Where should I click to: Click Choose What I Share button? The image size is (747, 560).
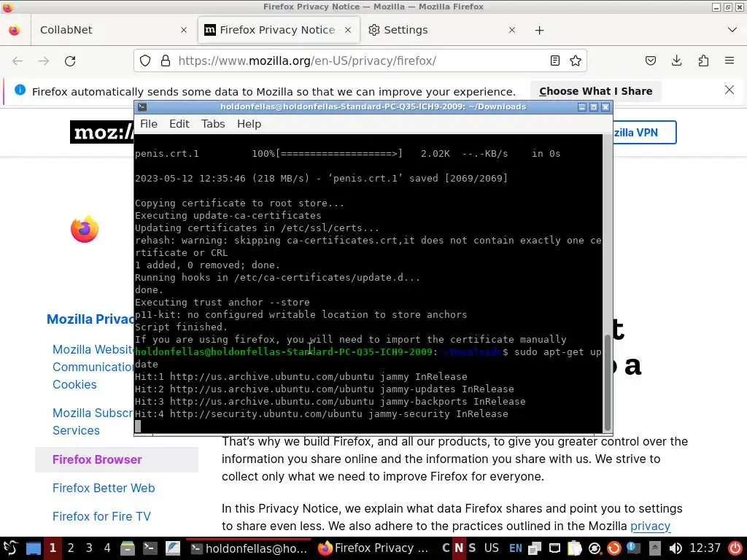[x=595, y=91]
